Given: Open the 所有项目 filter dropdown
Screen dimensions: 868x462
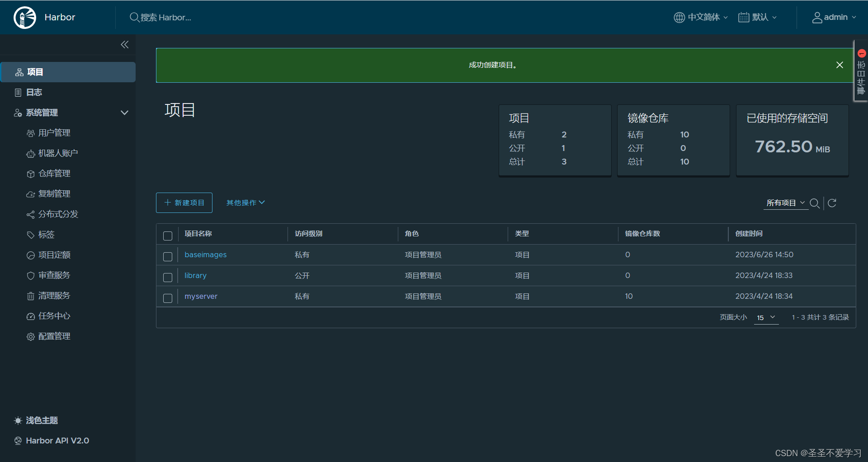Looking at the screenshot, I should [x=786, y=203].
